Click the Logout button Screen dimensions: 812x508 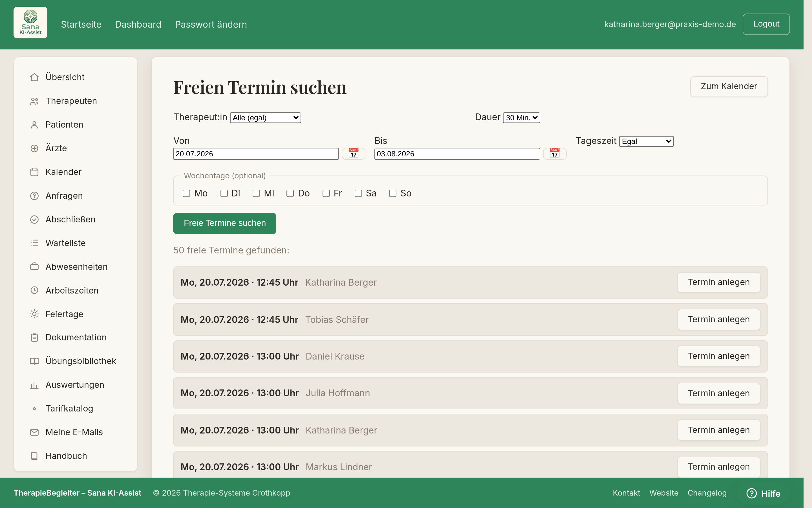click(766, 24)
